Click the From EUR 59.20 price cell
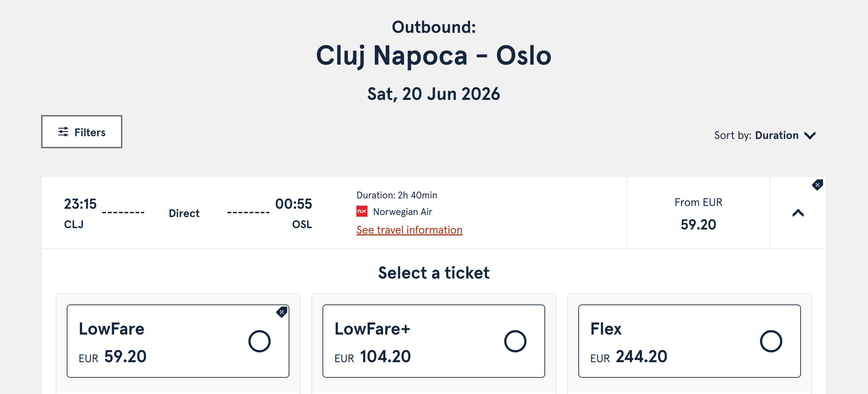 (698, 213)
